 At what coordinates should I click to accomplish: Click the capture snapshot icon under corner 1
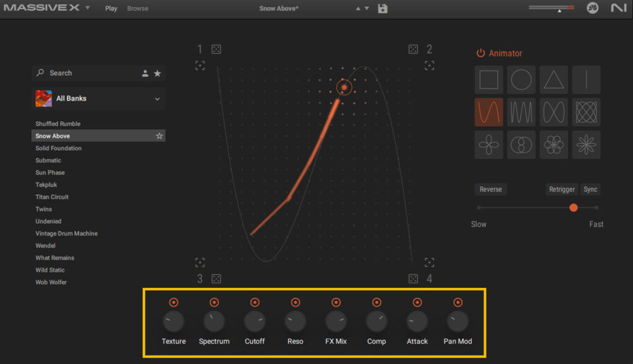(x=200, y=66)
